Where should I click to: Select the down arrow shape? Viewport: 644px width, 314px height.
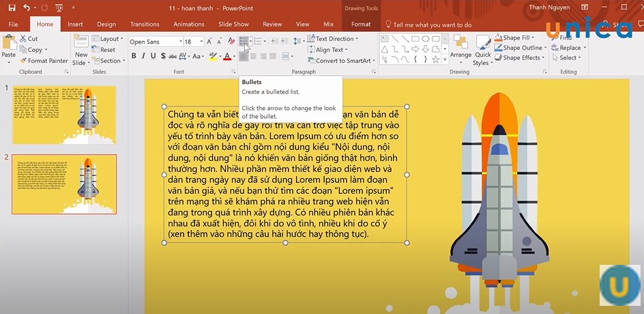[x=426, y=49]
